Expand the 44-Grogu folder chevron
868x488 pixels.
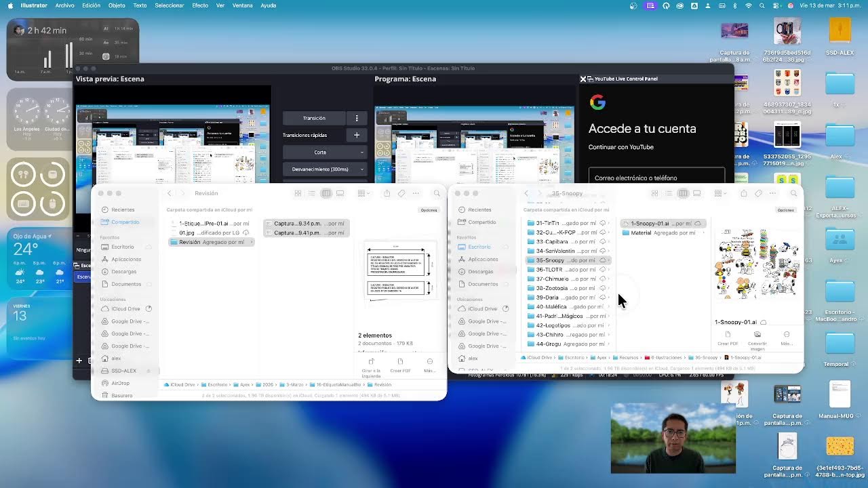610,344
